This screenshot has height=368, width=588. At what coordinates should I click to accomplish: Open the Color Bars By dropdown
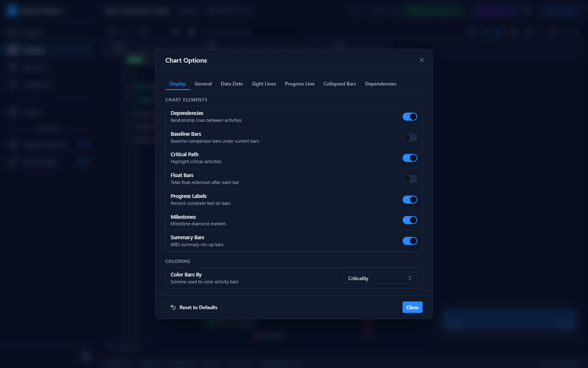[380, 278]
